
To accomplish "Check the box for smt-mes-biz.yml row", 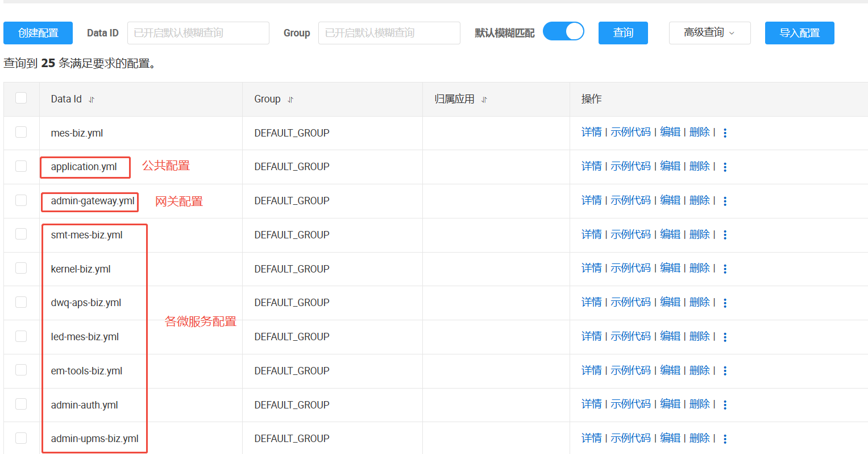I will 21,234.
